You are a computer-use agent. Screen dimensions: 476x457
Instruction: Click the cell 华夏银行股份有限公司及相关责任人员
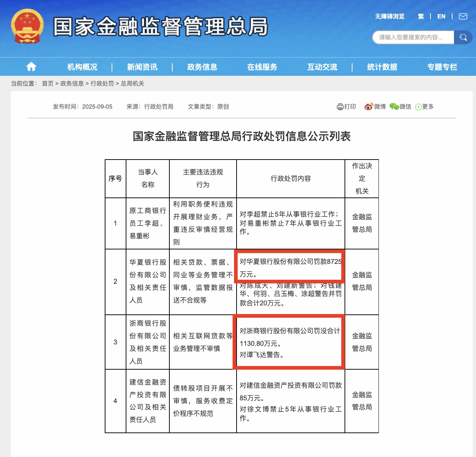(148, 281)
